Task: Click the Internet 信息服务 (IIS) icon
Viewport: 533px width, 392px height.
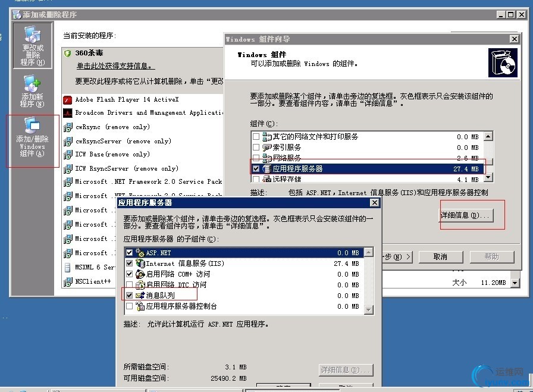Action: (140, 263)
